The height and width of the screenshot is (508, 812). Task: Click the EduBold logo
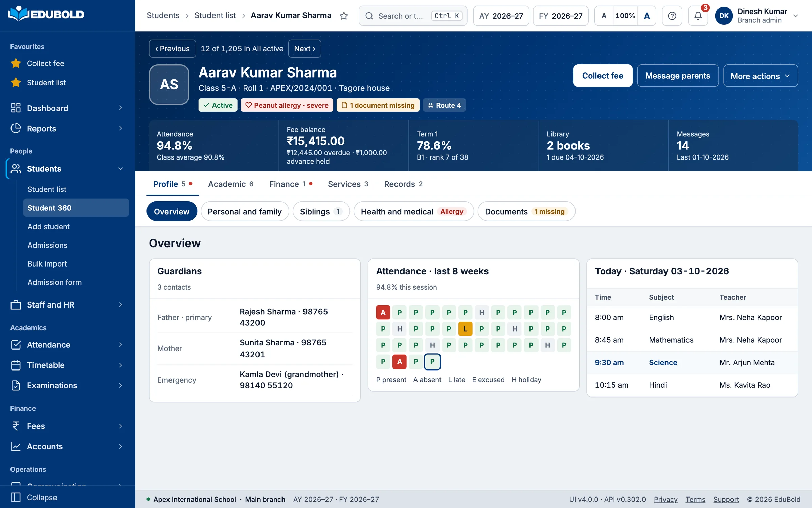(x=46, y=14)
